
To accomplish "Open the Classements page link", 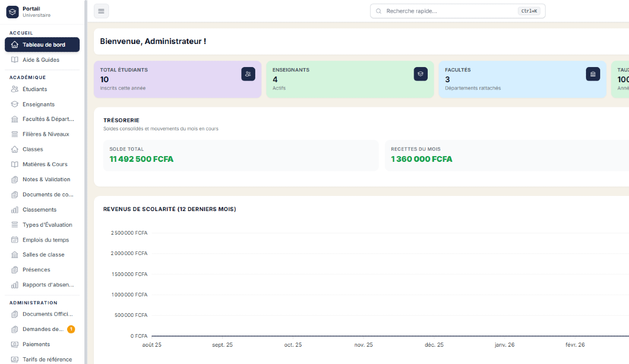I will pyautogui.click(x=42, y=209).
